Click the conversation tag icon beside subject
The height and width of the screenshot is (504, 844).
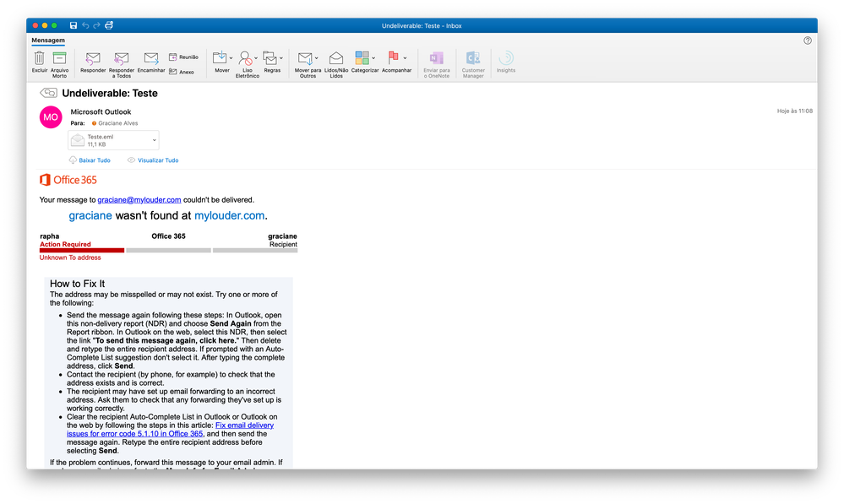pos(48,93)
